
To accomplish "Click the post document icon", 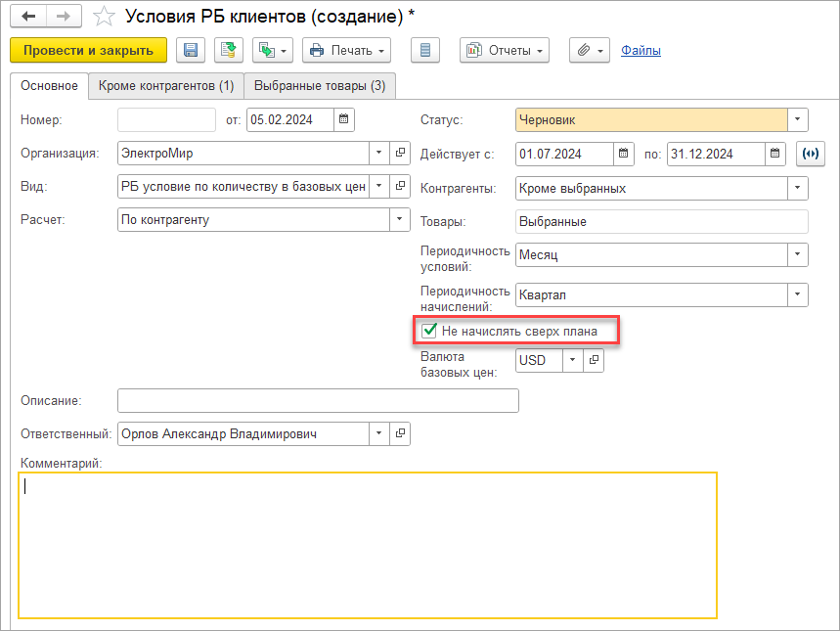I will tap(229, 50).
